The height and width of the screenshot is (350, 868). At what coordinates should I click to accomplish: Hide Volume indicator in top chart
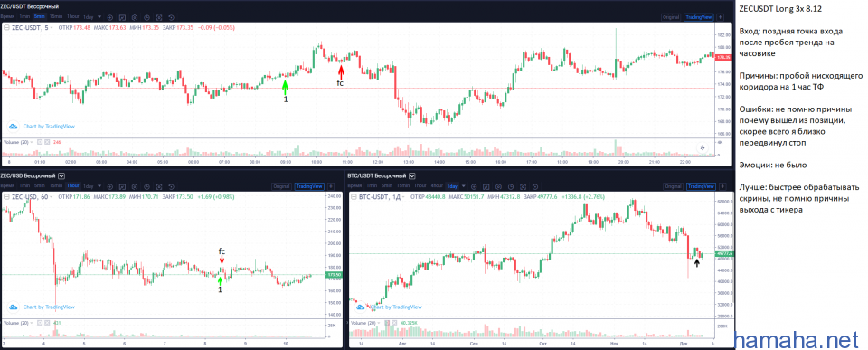[x=40, y=142]
